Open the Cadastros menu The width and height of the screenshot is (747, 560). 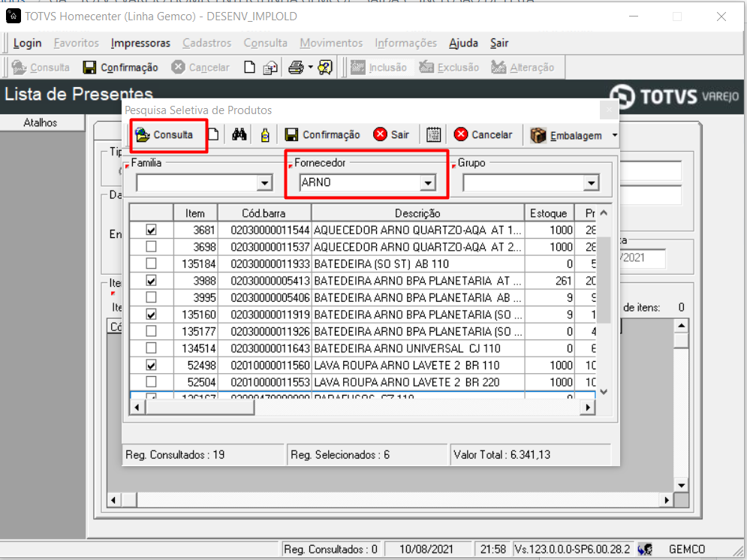click(x=206, y=43)
